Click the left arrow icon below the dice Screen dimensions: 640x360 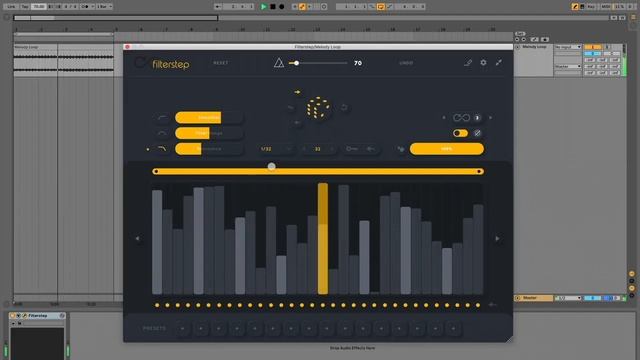(297, 122)
